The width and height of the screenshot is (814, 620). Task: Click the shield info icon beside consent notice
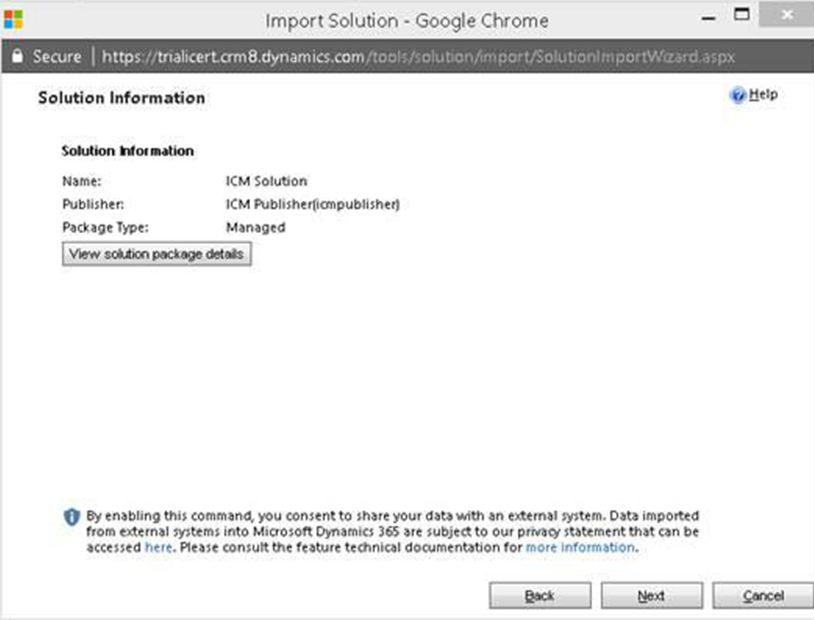coord(72,517)
